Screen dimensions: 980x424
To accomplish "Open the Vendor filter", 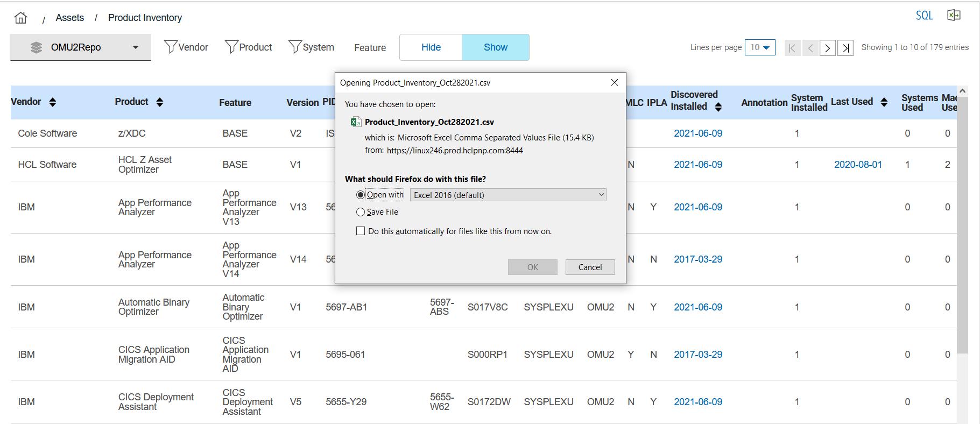I will tap(186, 47).
